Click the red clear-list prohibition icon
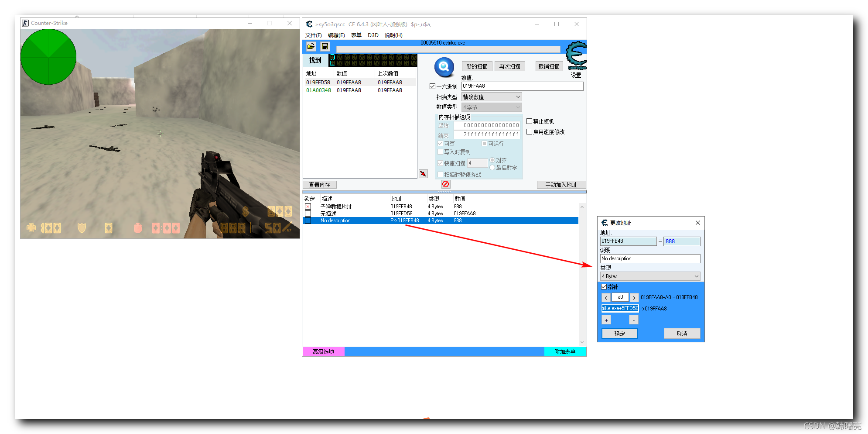This screenshot has width=868, height=434. point(445,184)
